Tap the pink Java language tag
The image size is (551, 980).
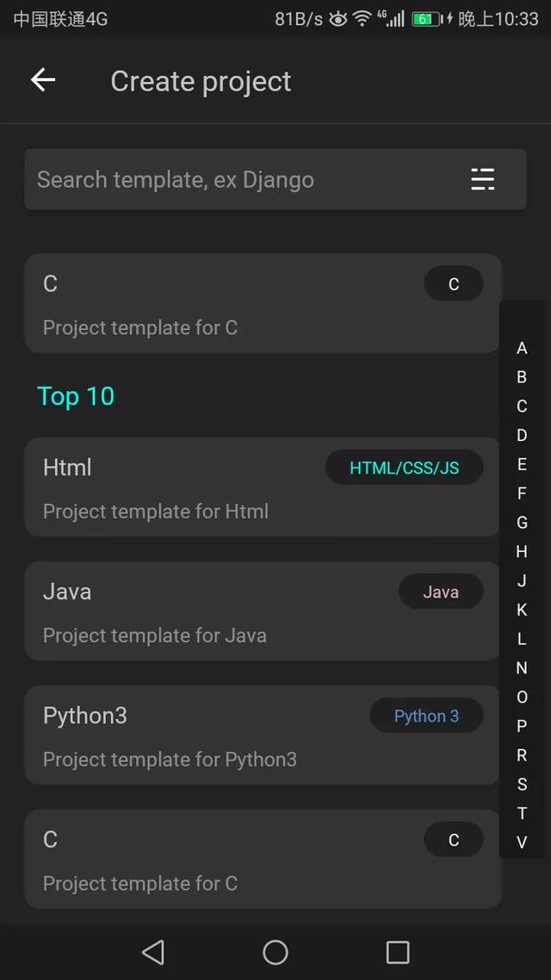(x=441, y=592)
